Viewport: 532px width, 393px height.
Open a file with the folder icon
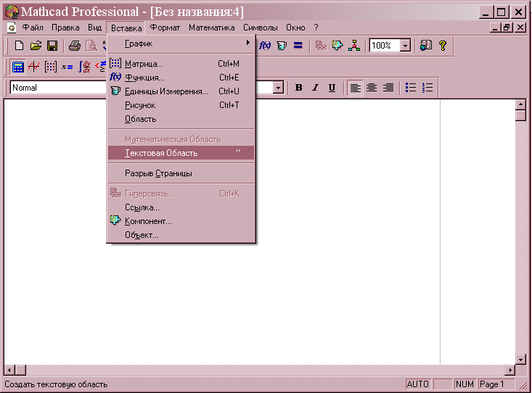coord(36,46)
